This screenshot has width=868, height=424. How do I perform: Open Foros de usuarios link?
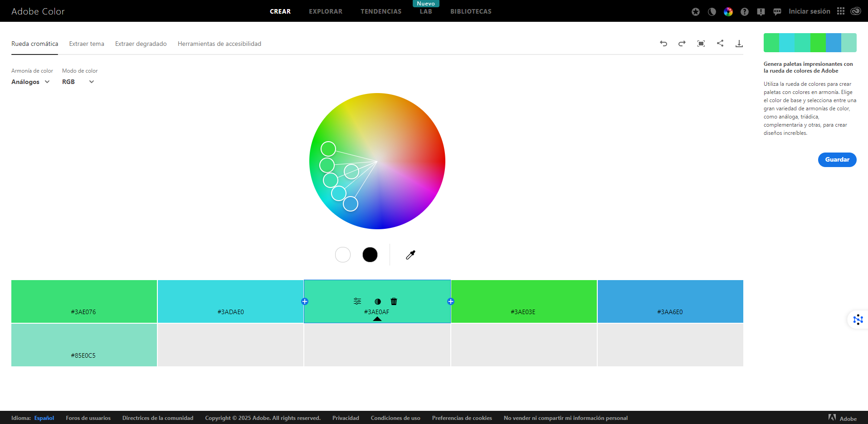pyautogui.click(x=88, y=418)
